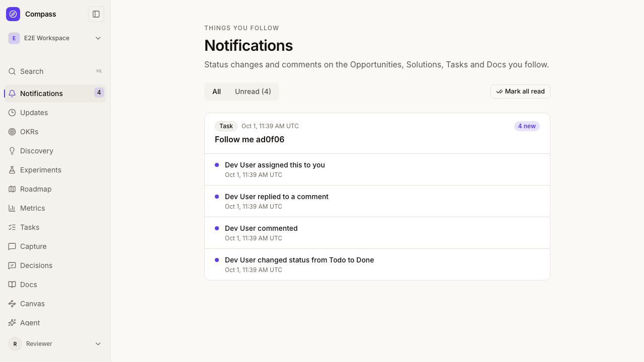Open the 'Dev User commented' notification
The image size is (644, 362).
377,233
